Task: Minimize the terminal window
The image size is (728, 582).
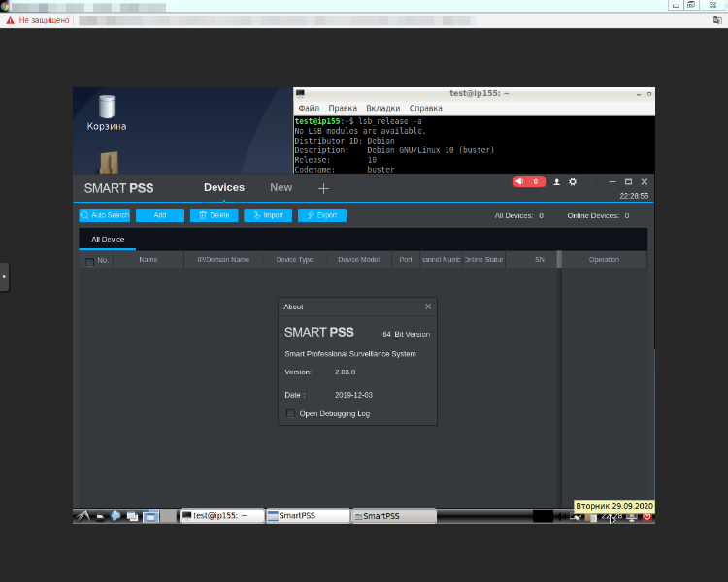Action: (639, 94)
